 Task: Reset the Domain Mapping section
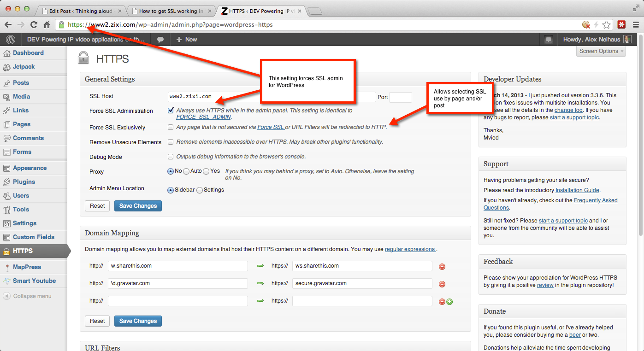pos(97,321)
